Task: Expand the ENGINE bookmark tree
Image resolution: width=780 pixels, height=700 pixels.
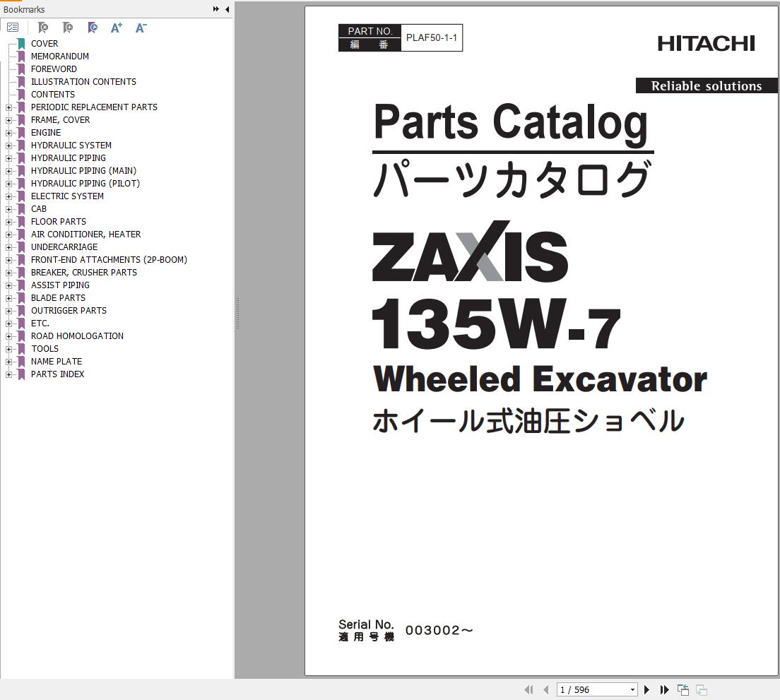Action: (x=8, y=132)
